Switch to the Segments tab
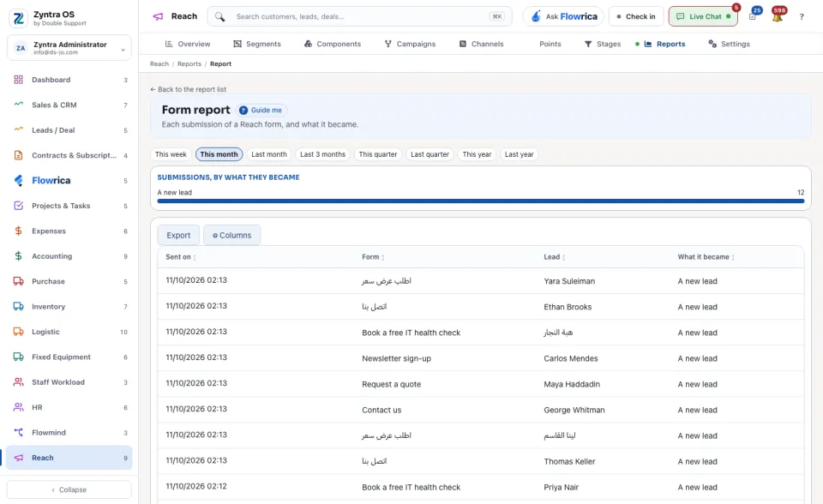This screenshot has height=504, width=823. point(257,44)
